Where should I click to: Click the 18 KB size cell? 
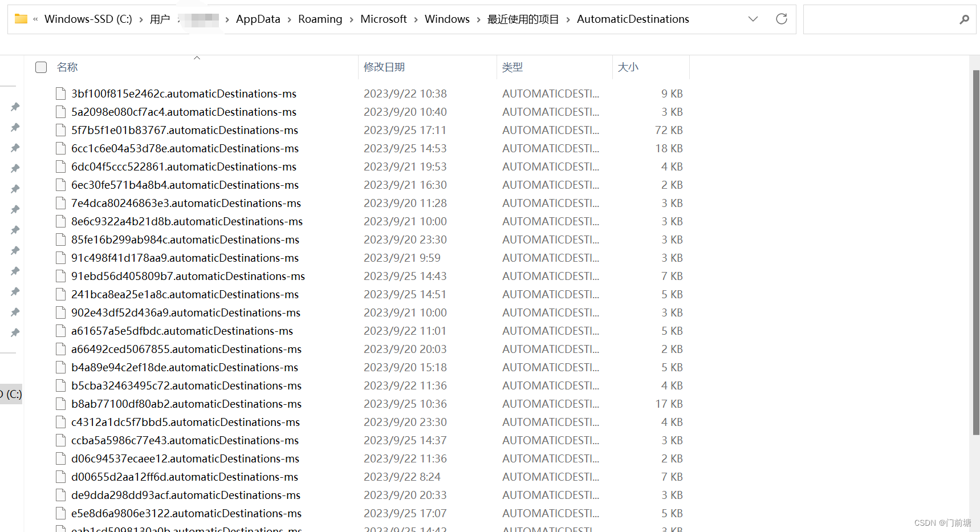669,148
